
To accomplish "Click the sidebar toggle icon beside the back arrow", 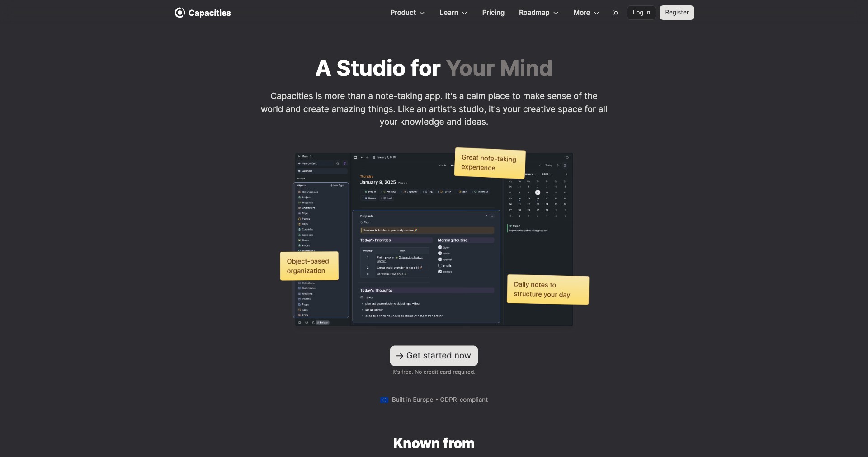I will click(355, 157).
